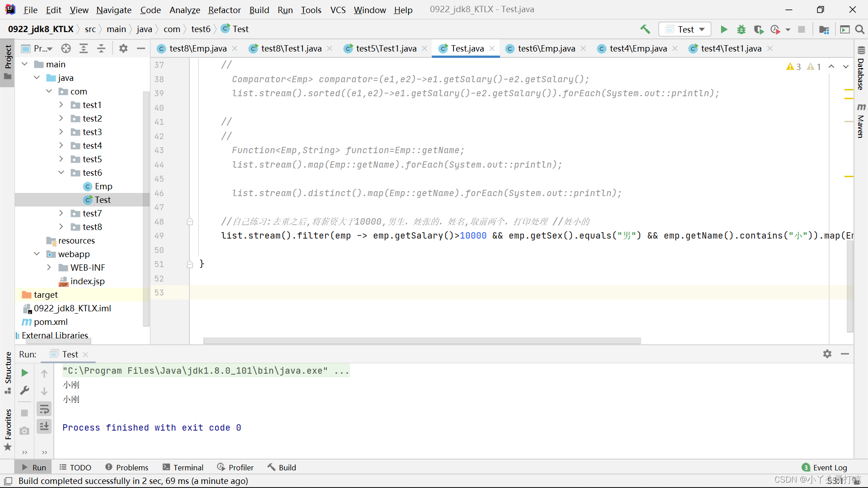Rerun Test in the Run panel
Screen dimensions: 868x488
[x=25, y=373]
